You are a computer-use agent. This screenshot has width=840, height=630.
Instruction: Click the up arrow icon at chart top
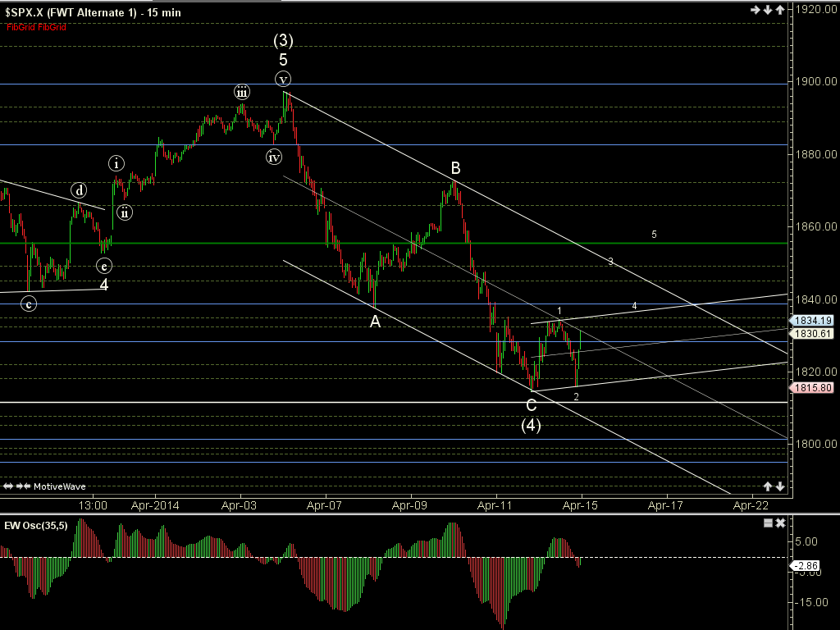click(x=779, y=10)
